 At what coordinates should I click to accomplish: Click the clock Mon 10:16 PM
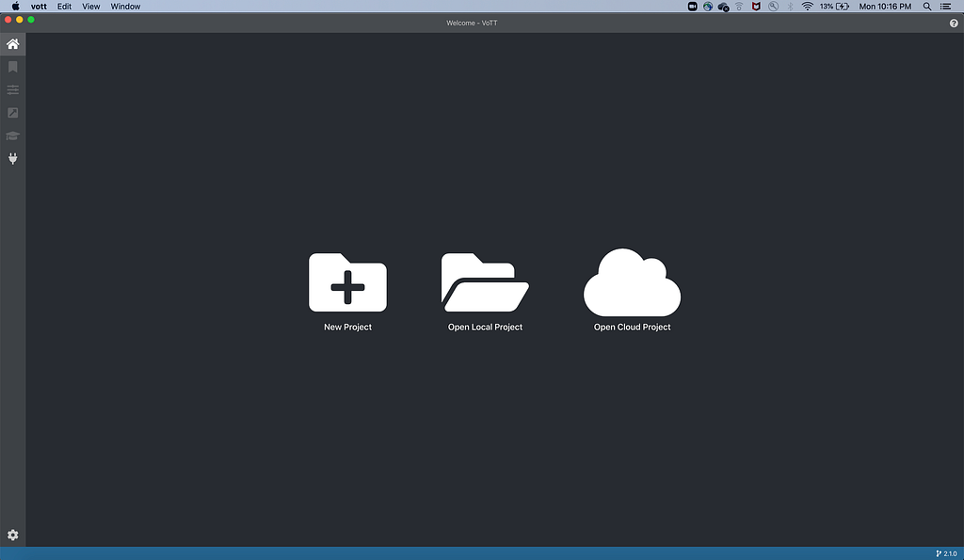pos(885,7)
